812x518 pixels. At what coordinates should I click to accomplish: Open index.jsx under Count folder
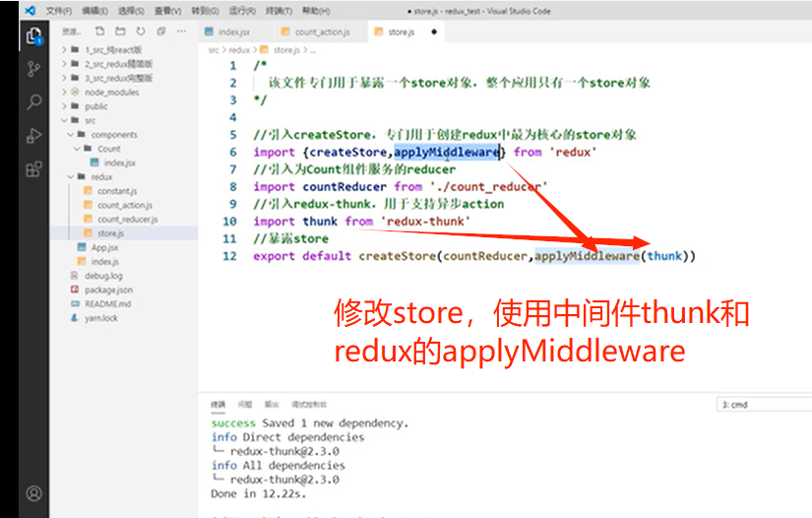tap(120, 162)
